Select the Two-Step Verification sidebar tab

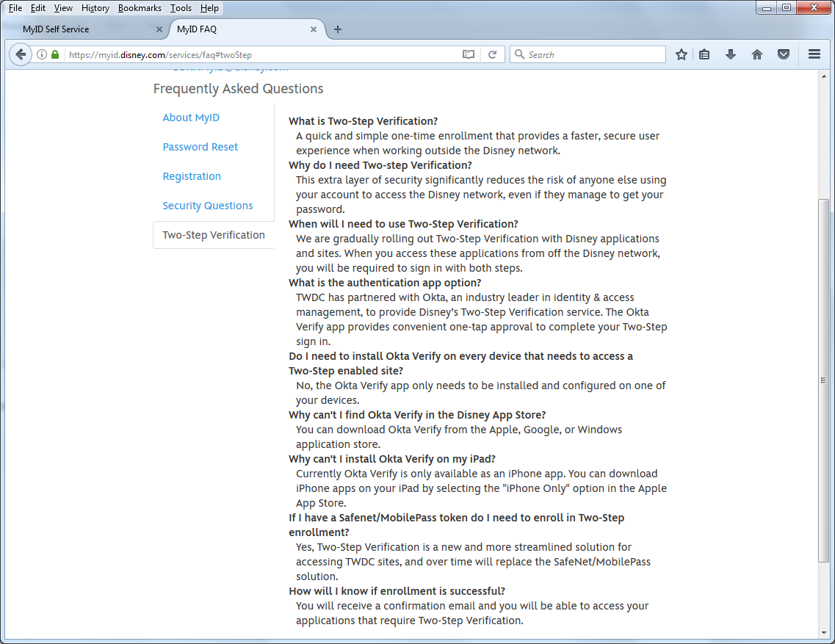pos(214,235)
